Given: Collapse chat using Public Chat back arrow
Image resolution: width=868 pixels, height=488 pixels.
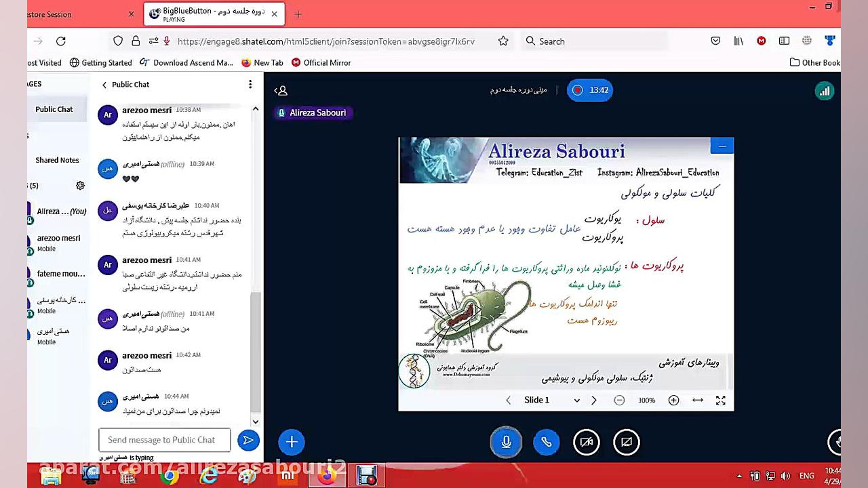Looking at the screenshot, I should [x=104, y=85].
